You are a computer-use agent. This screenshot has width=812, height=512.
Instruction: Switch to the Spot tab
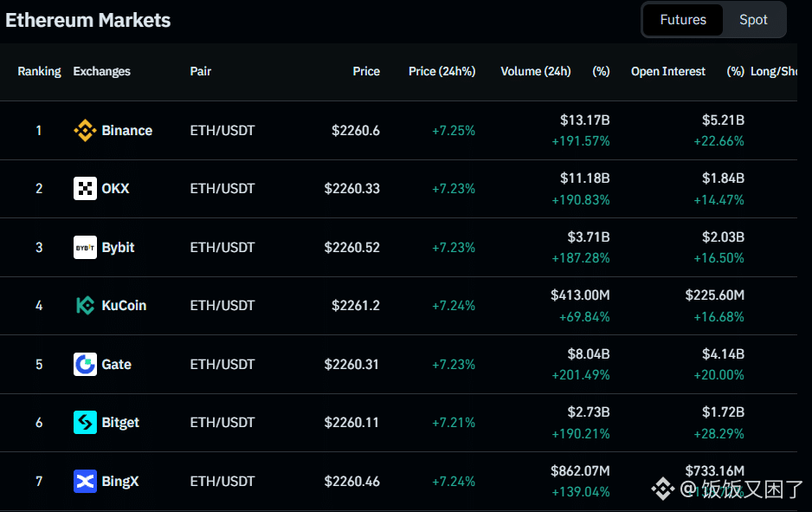point(753,20)
